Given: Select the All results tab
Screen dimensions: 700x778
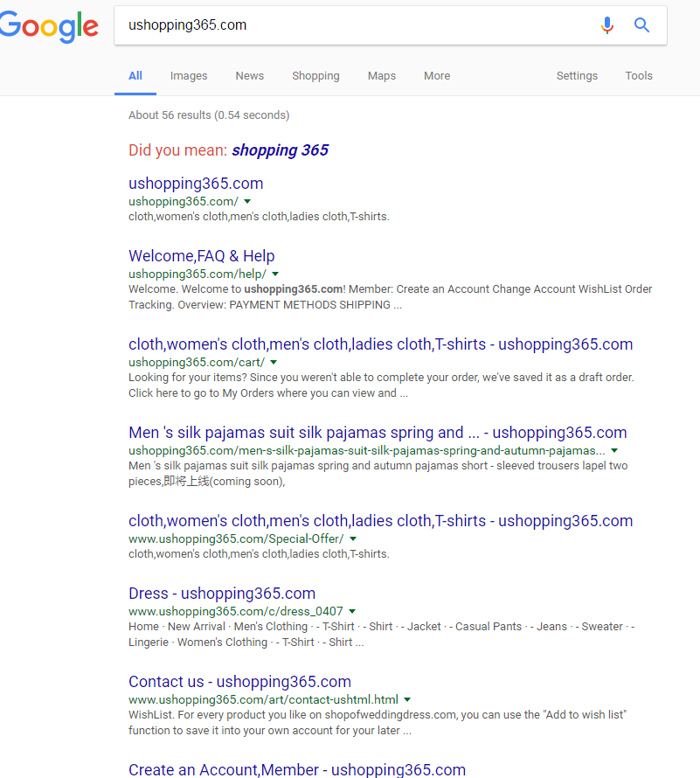Looking at the screenshot, I should pos(135,76).
